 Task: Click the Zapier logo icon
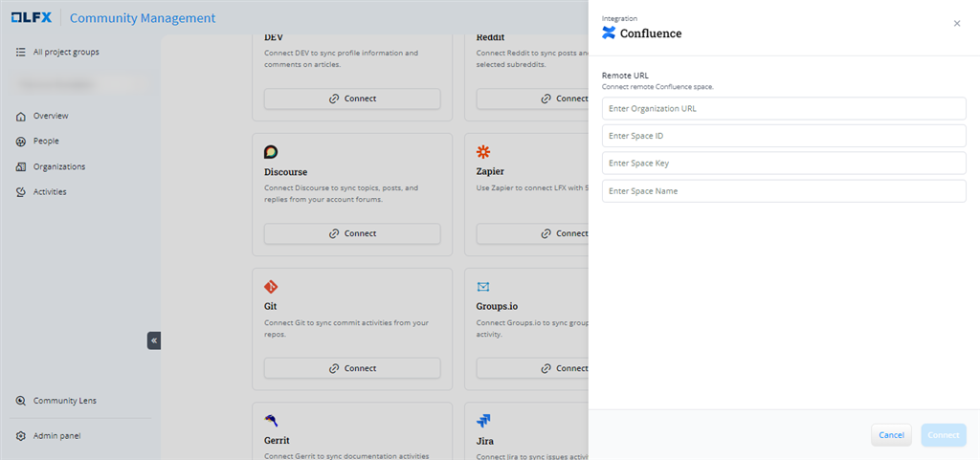[x=483, y=152]
